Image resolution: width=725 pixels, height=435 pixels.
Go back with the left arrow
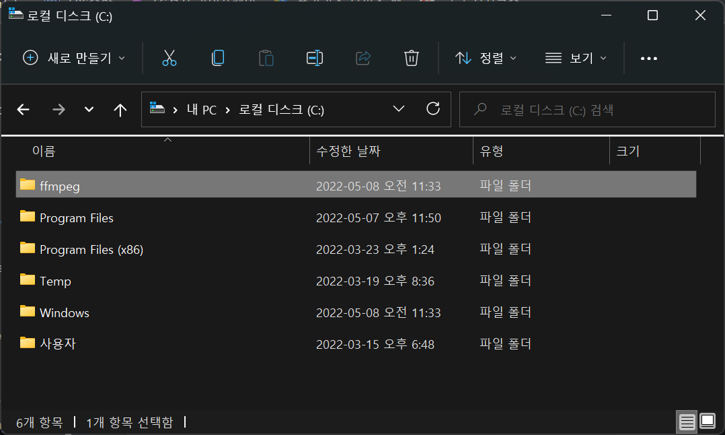click(x=23, y=110)
